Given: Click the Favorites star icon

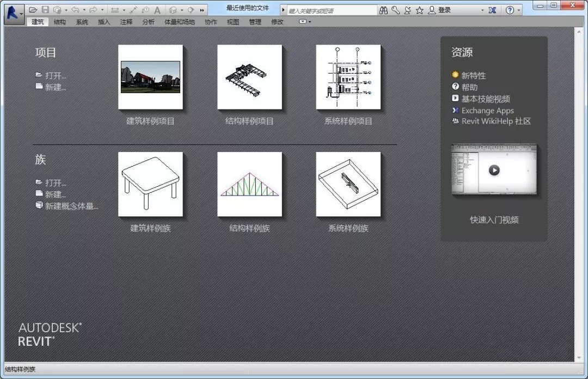Looking at the screenshot, I should point(420,10).
